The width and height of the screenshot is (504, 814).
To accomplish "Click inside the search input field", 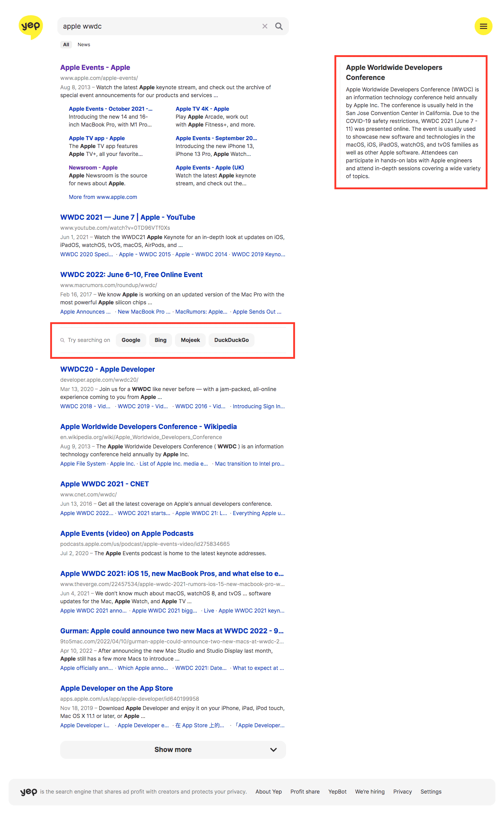I will [158, 26].
